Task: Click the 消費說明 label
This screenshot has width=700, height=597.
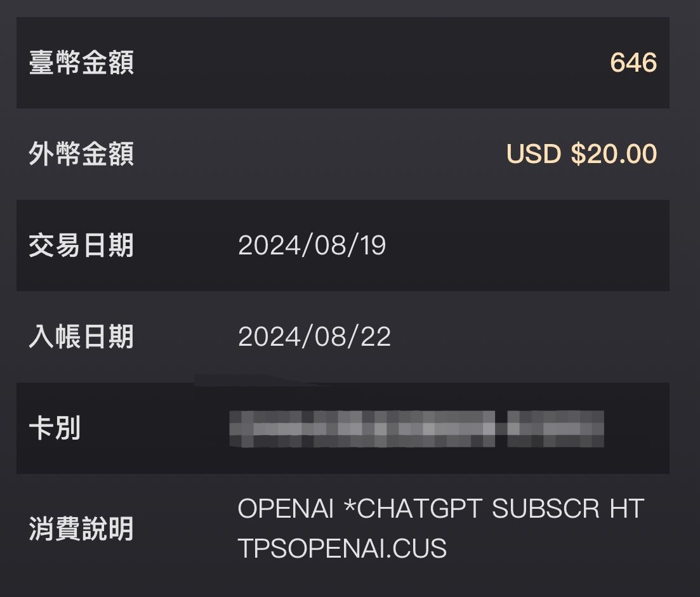Action: tap(81, 528)
